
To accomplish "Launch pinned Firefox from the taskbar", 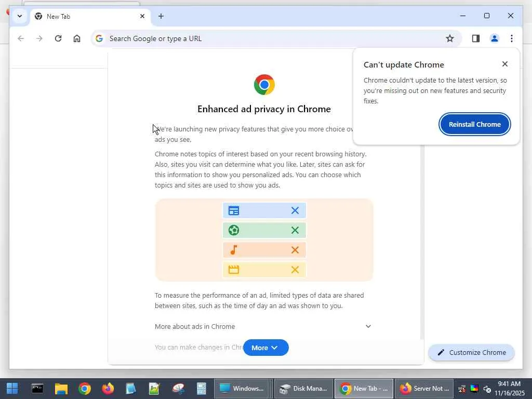I will click(108, 389).
